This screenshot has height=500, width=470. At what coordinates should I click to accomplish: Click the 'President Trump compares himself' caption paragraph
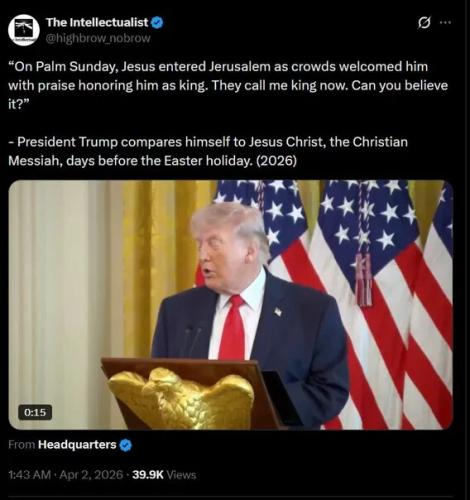tap(208, 151)
